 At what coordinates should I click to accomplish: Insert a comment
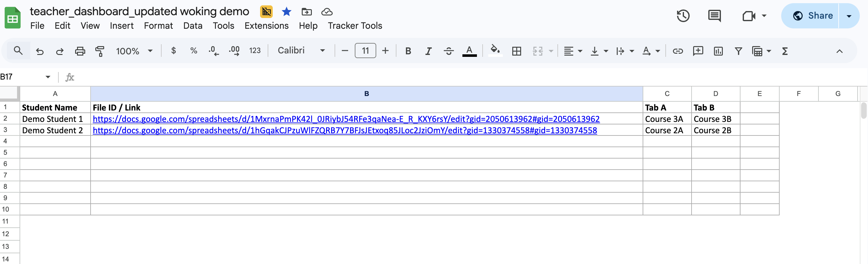698,51
